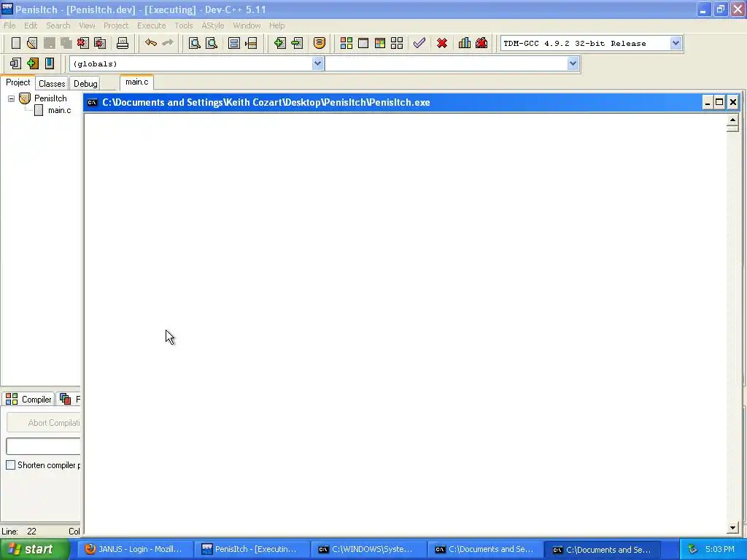Open the Execute menu

tap(152, 26)
